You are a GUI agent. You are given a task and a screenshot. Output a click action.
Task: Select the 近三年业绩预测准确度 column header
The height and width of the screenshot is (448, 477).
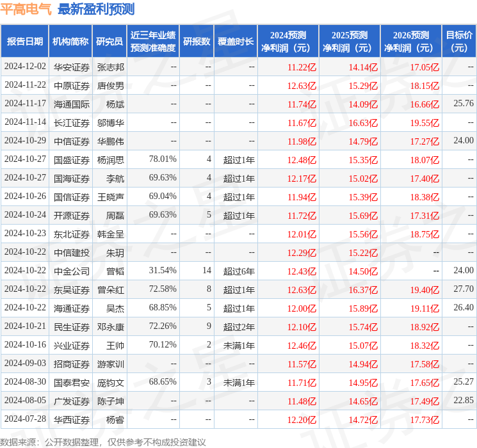coord(153,42)
